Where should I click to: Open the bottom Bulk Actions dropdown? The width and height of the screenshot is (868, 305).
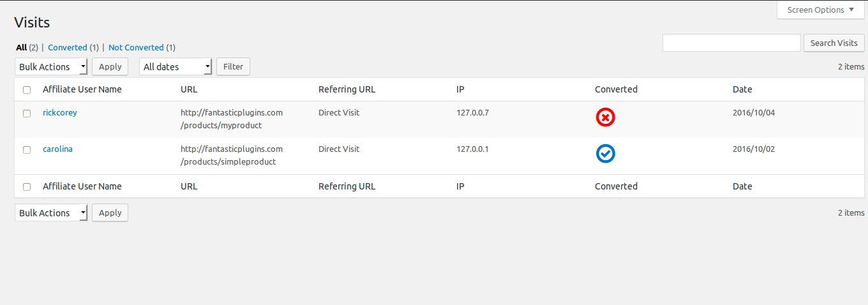pyautogui.click(x=51, y=213)
